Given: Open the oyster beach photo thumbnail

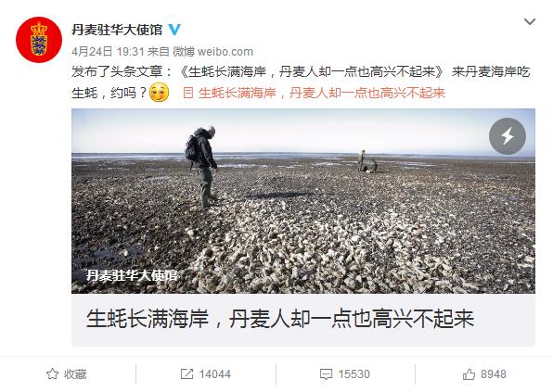Looking at the screenshot, I should pos(303,201).
